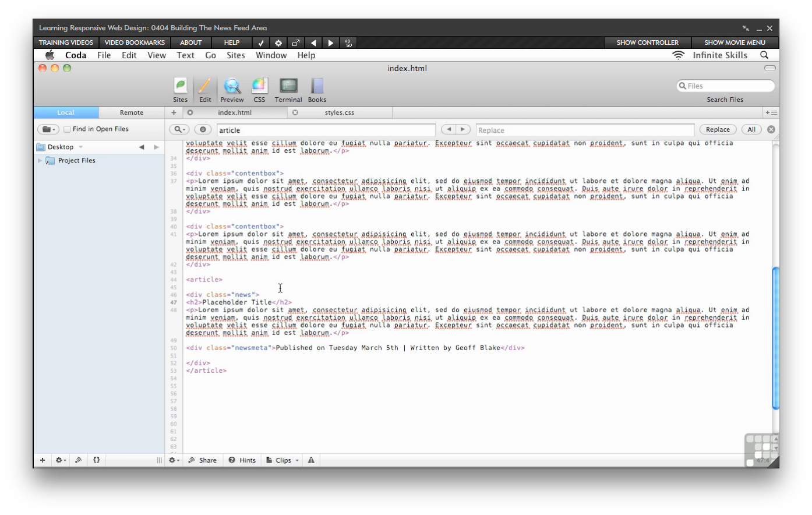
Task: Click the Replace button
Action: click(x=718, y=129)
